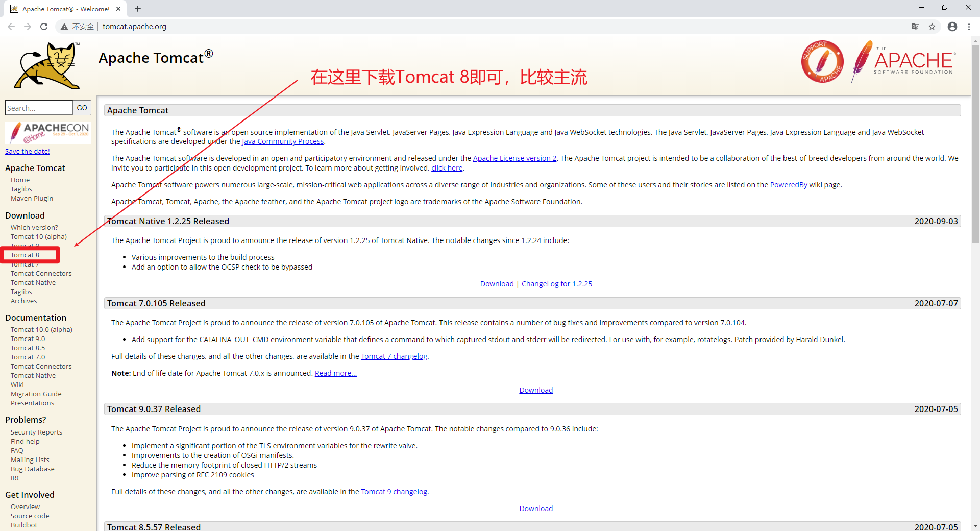The height and width of the screenshot is (531, 980).
Task: Click the Support Apache round badge
Action: pos(822,62)
